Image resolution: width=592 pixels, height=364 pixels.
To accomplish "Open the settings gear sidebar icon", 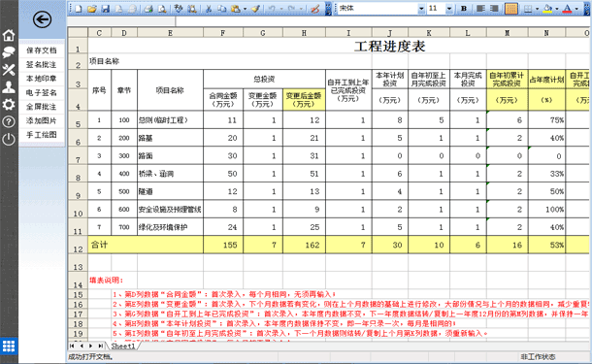I will click(x=9, y=105).
